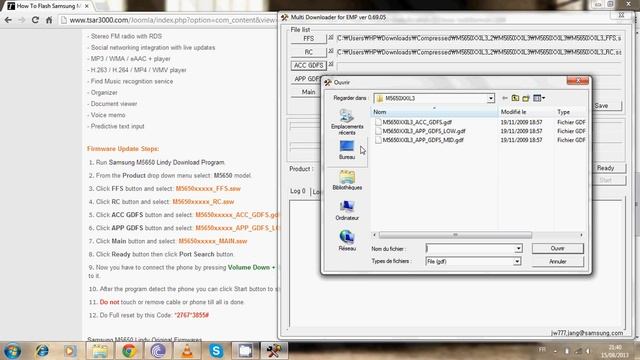Open the Chrome home page button
Image resolution: width=640 pixels, height=360 pixels.
[49, 20]
